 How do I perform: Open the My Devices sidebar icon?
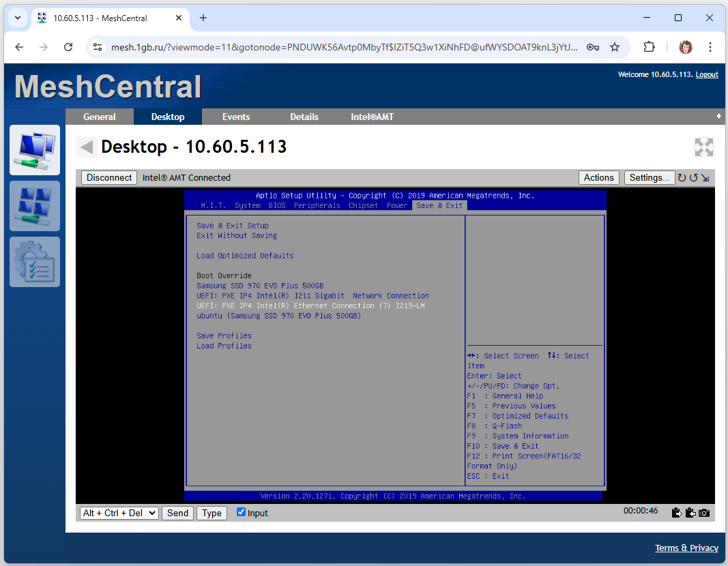tap(35, 150)
